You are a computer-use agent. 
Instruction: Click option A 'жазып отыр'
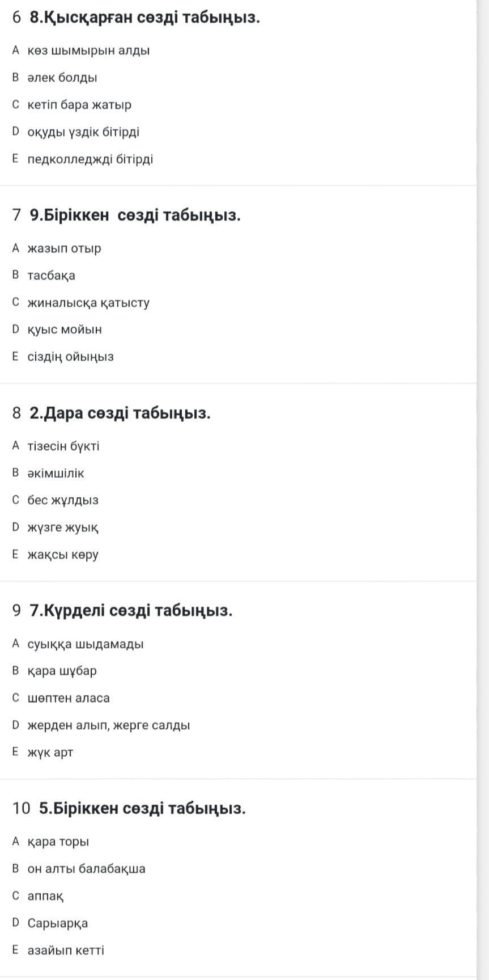click(64, 248)
